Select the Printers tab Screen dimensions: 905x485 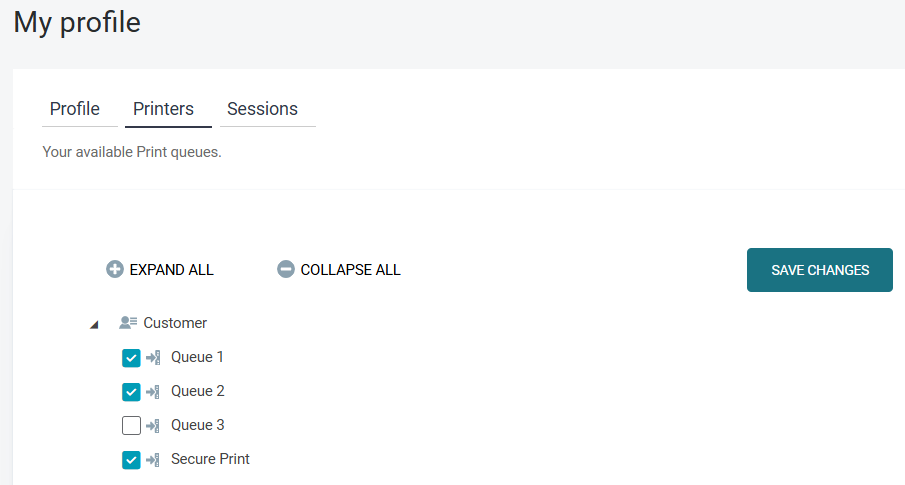click(x=164, y=109)
